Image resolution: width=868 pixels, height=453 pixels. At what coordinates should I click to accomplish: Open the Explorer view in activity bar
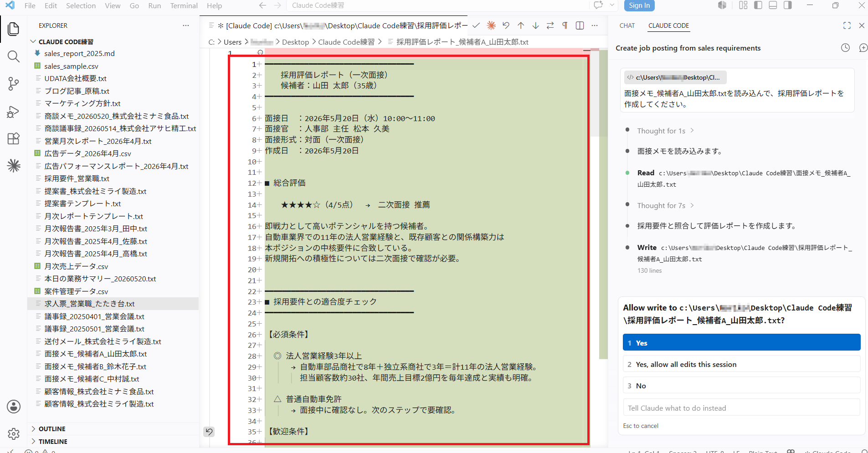pos(14,29)
